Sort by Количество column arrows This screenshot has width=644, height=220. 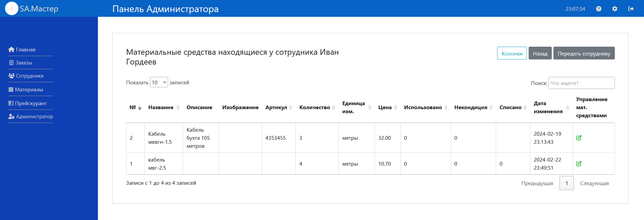point(334,107)
